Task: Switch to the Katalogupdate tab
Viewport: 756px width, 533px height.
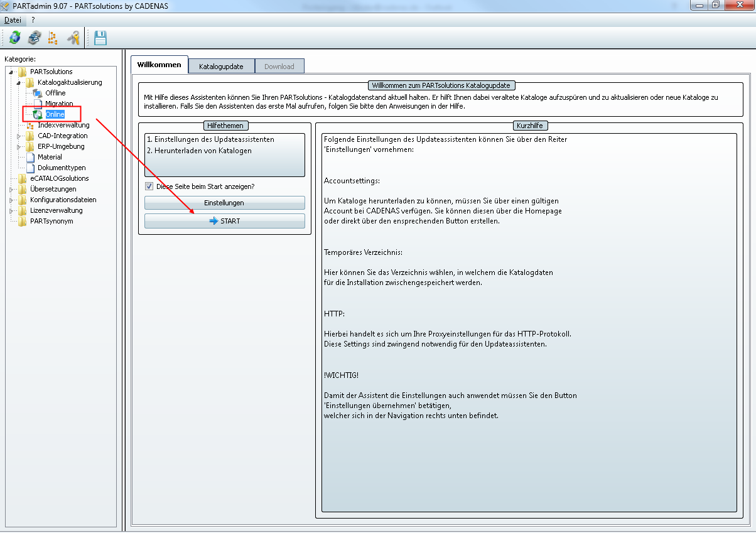Action: tap(220, 67)
